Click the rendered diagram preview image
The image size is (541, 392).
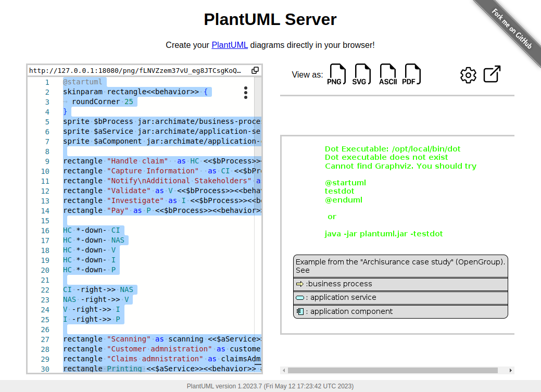(398, 234)
